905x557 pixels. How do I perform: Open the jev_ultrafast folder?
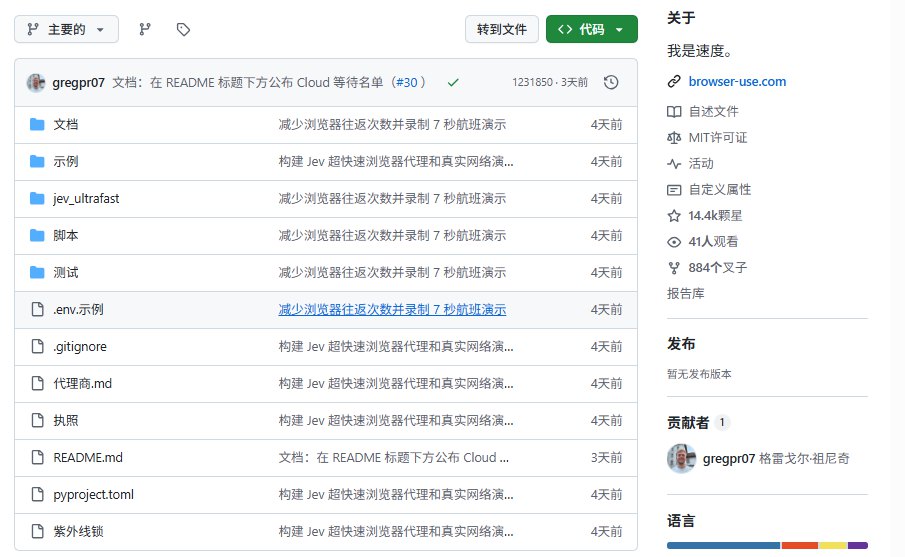(86, 199)
